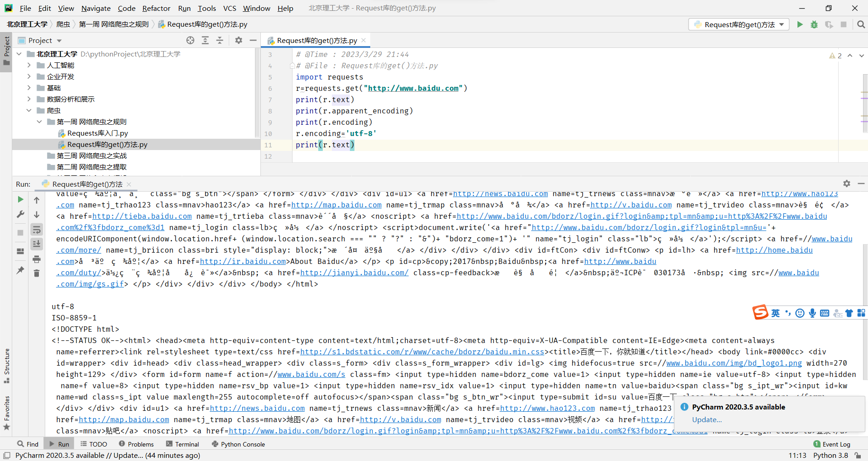The height and width of the screenshot is (461, 868).
Task: Close the Request库的get()方法.py editor tab
Action: (363, 40)
